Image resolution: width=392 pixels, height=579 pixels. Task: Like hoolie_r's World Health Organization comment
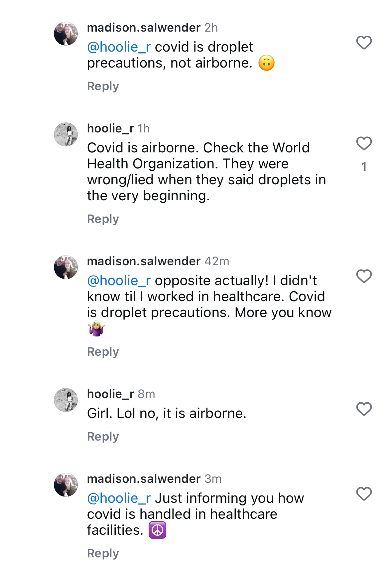[x=364, y=143]
